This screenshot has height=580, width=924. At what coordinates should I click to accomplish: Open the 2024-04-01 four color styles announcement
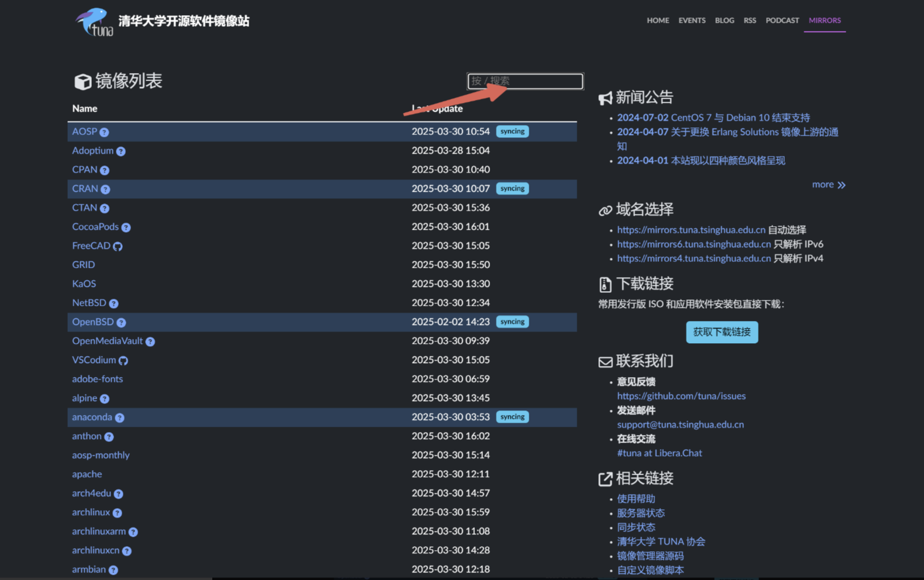point(701,161)
